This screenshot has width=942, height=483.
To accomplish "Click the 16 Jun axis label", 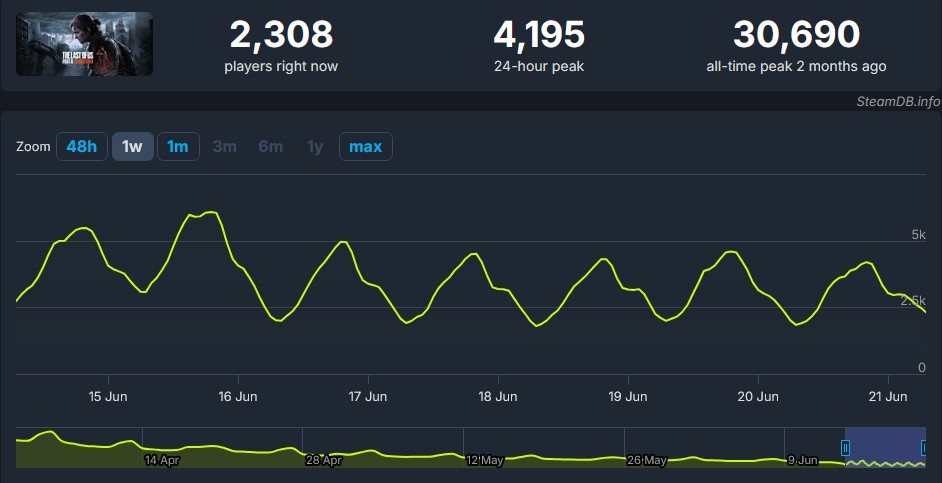I will pyautogui.click(x=238, y=396).
